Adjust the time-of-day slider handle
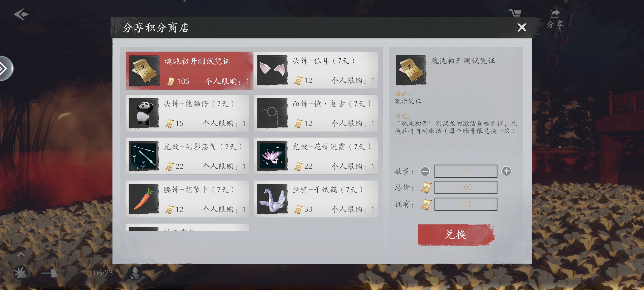 click(x=53, y=273)
